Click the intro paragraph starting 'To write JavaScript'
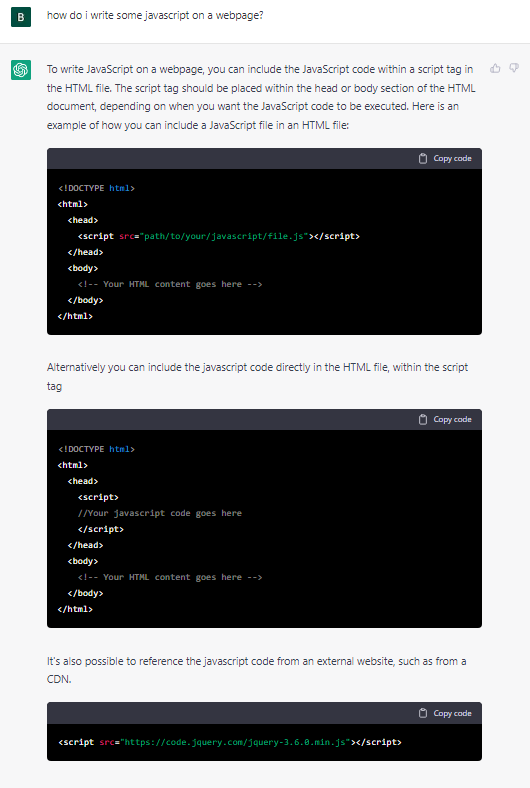This screenshot has height=788, width=530. [261, 97]
